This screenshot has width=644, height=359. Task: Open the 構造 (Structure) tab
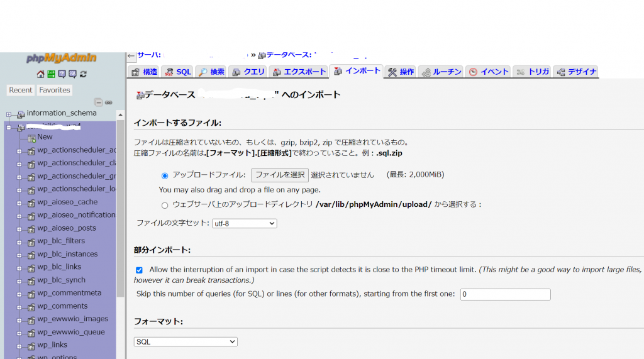point(144,72)
